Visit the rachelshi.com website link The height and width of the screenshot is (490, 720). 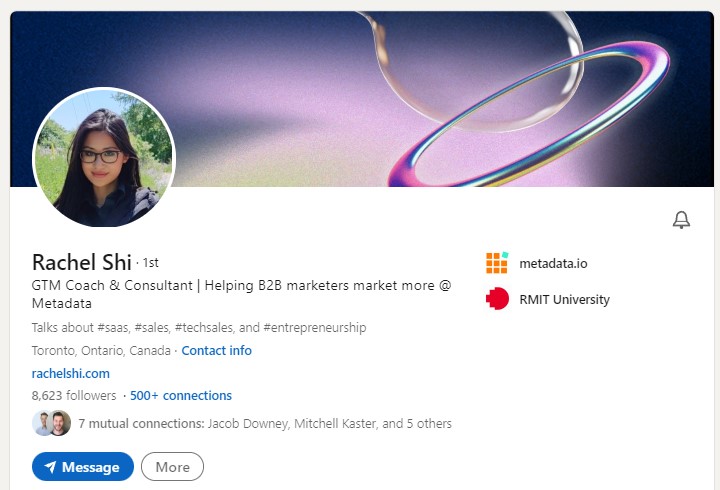tap(71, 373)
